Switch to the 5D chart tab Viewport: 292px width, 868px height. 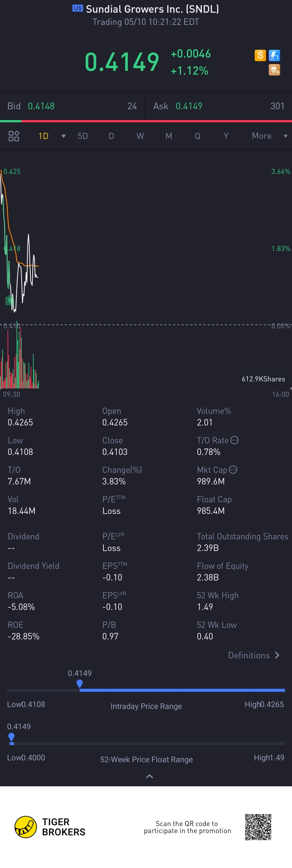pos(83,136)
